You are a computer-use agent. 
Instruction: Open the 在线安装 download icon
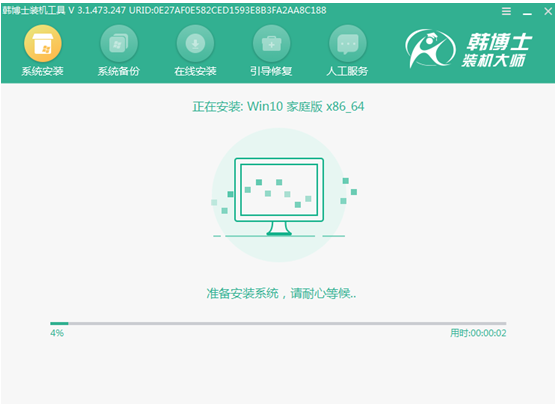click(195, 43)
